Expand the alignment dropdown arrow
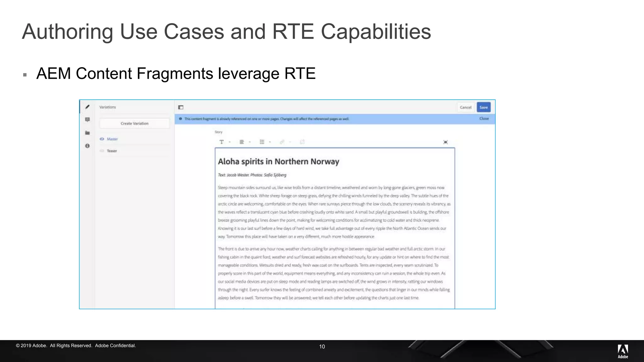 (250, 142)
